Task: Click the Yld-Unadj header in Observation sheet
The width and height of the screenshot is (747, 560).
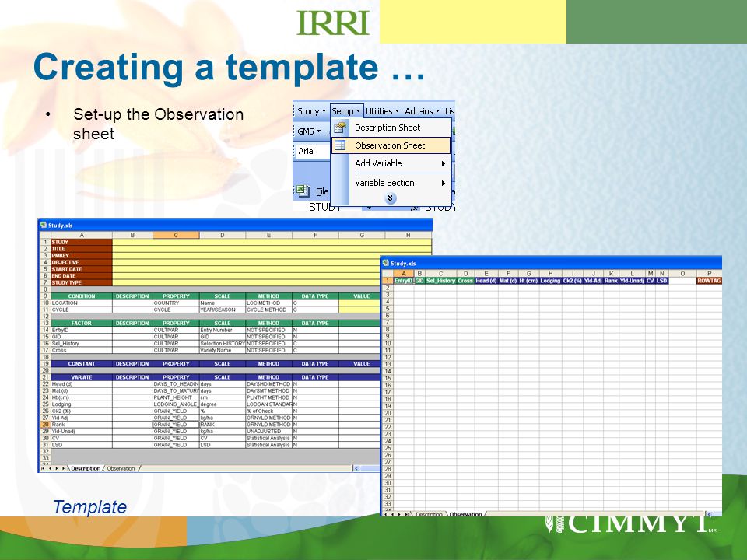Action: click(x=632, y=281)
